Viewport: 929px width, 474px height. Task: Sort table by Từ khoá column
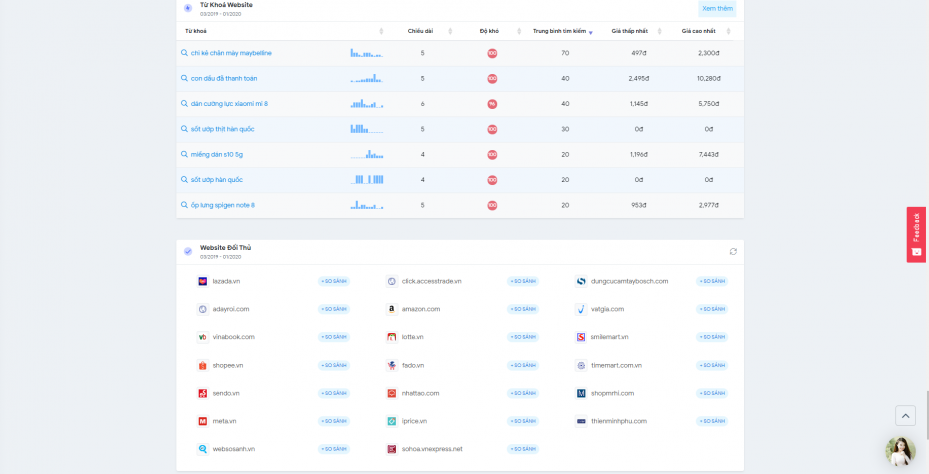pyautogui.click(x=381, y=31)
